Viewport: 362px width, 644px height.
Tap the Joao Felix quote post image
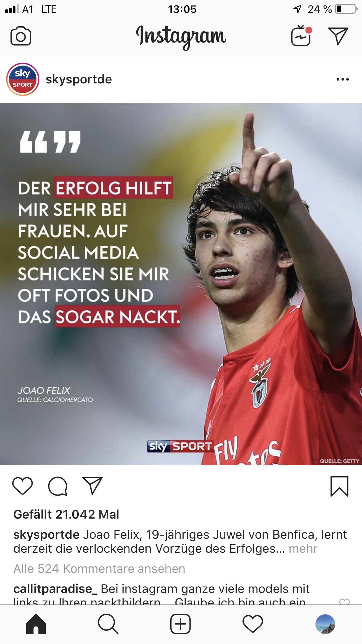click(181, 284)
